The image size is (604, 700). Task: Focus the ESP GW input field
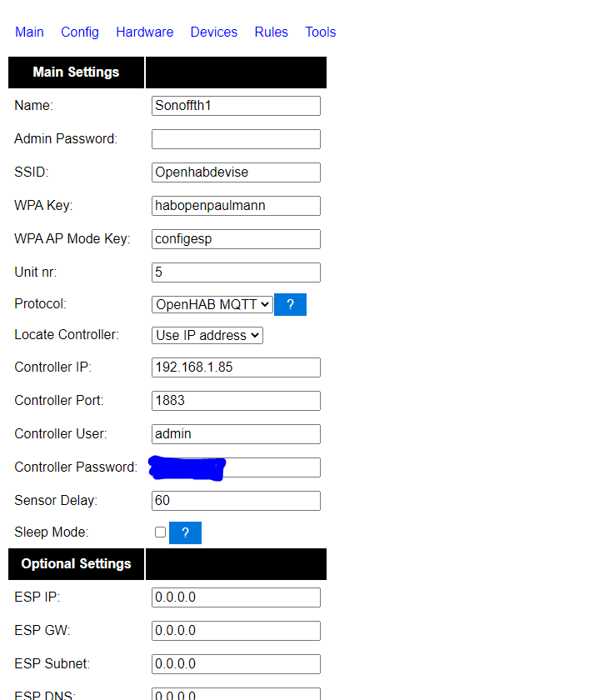[x=236, y=631]
